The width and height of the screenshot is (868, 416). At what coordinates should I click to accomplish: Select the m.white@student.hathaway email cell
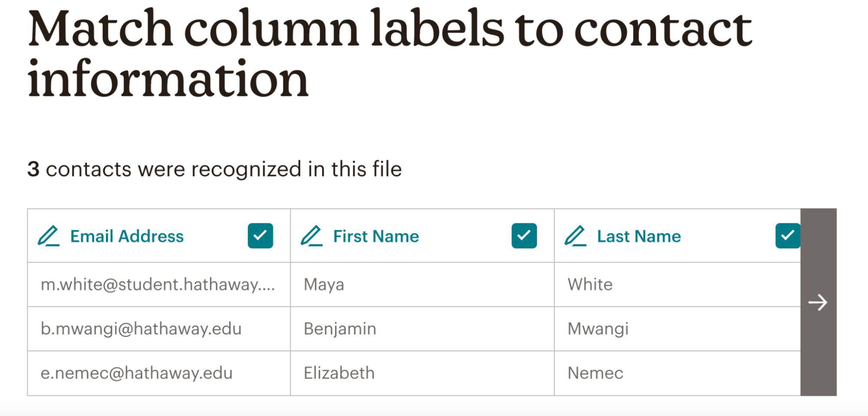tap(158, 285)
